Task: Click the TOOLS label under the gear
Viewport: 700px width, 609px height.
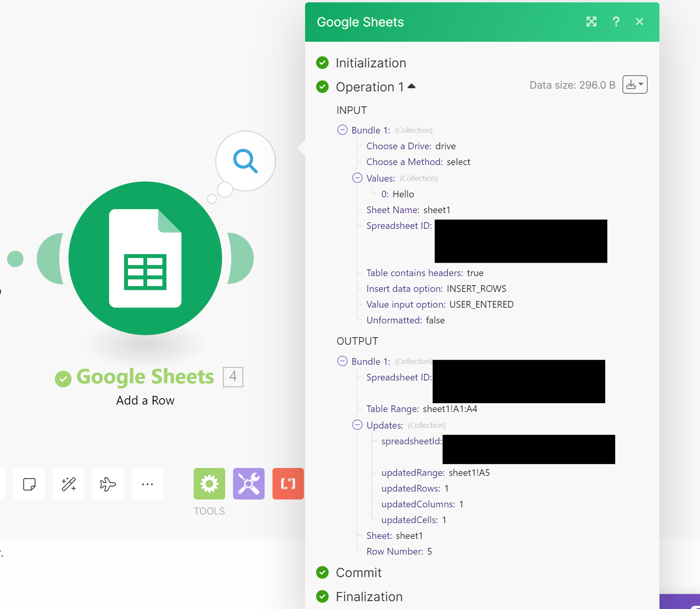Action: tap(209, 511)
